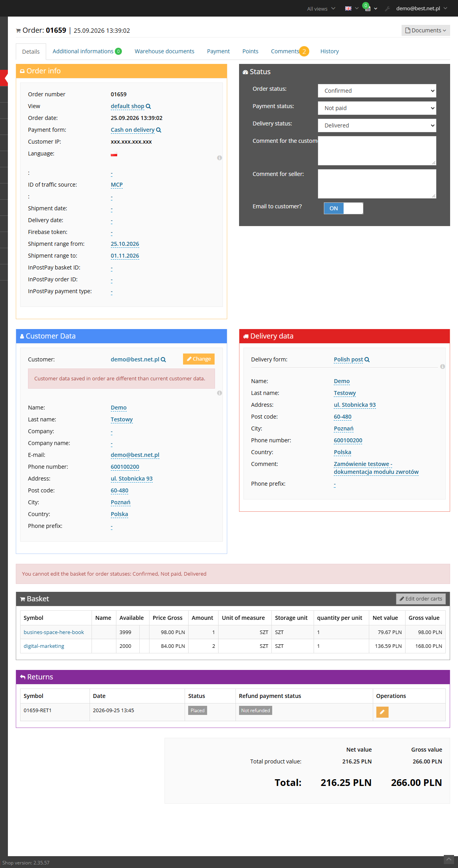The image size is (458, 868).
Task: Expand the Documents dropdown button
Action: (x=426, y=30)
